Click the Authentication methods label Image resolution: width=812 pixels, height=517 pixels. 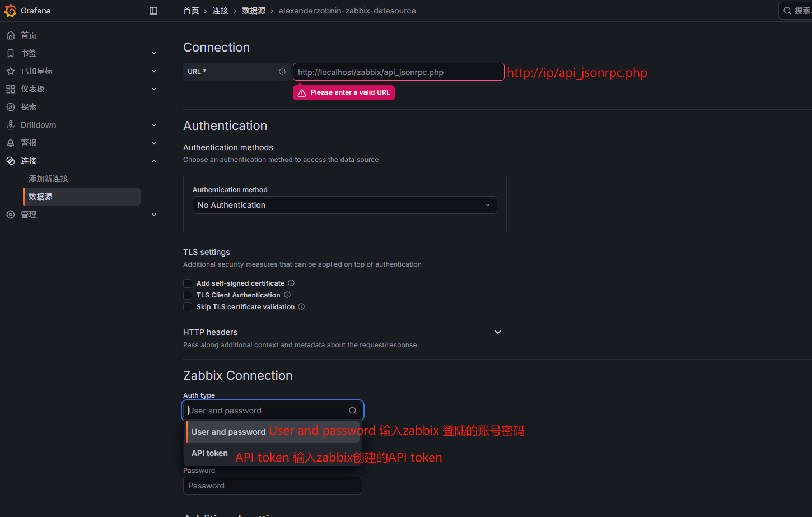click(228, 147)
